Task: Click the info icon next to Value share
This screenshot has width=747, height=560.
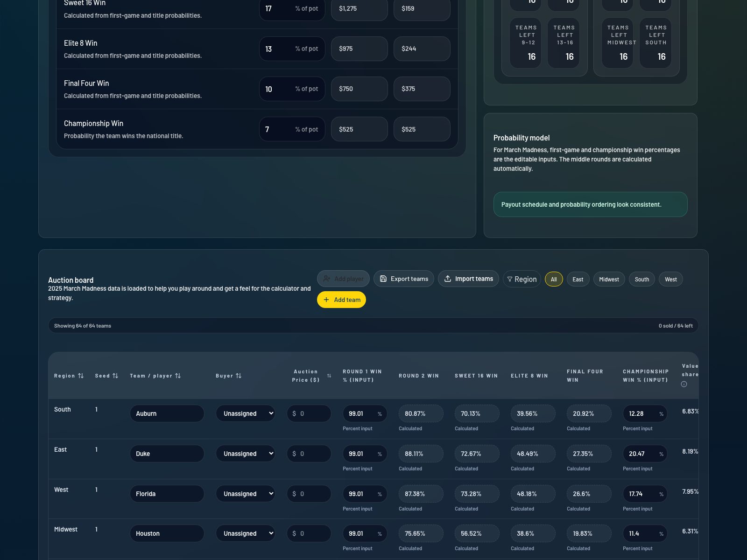Action: (x=684, y=384)
